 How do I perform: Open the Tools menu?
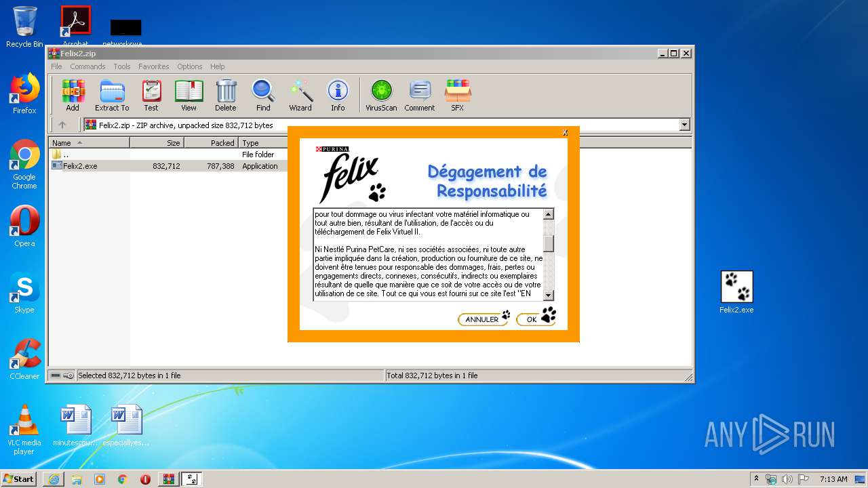122,66
